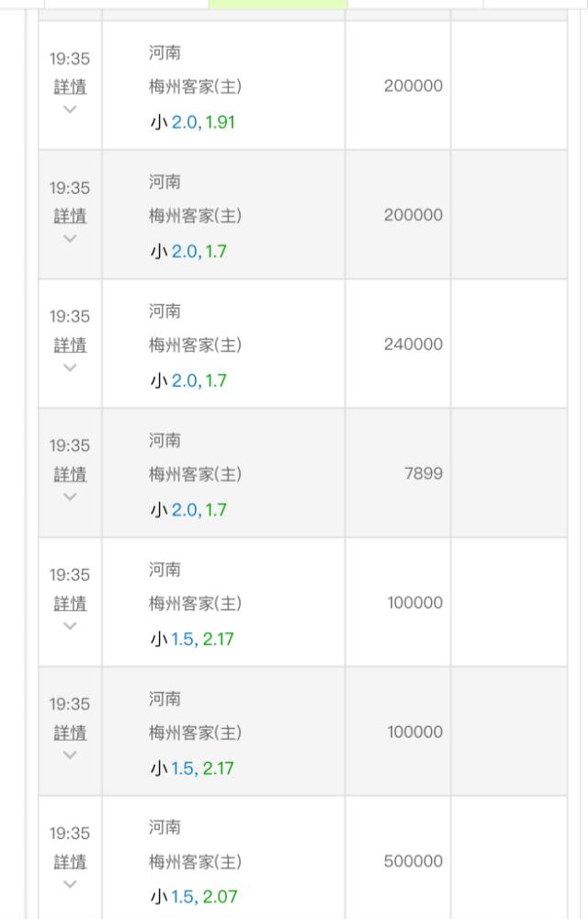Select the green highlighted tab at top
Screen dimensions: 588x919
(278, 4)
